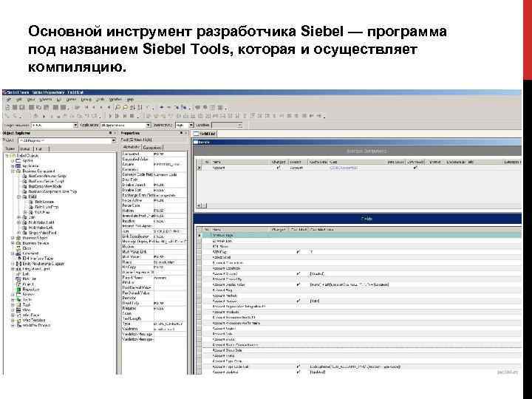
Task: Click the Pick List icon in tree
Action: [x=18, y=279]
